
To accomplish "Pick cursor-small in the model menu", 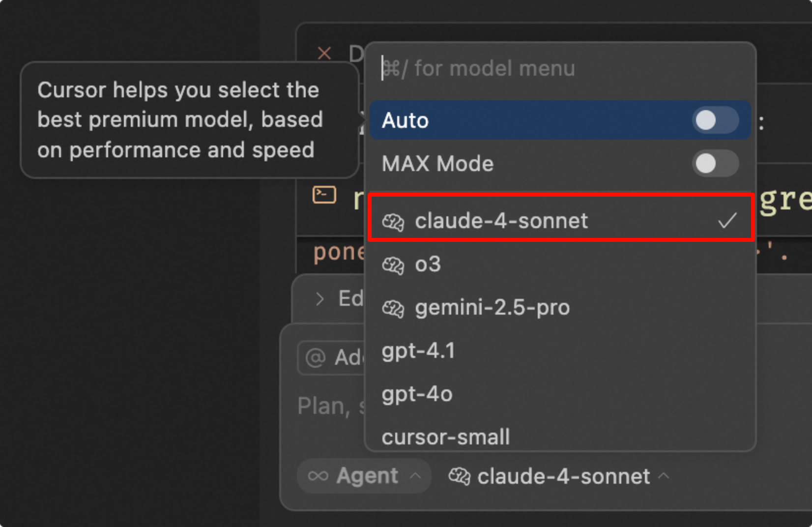I will click(x=446, y=437).
